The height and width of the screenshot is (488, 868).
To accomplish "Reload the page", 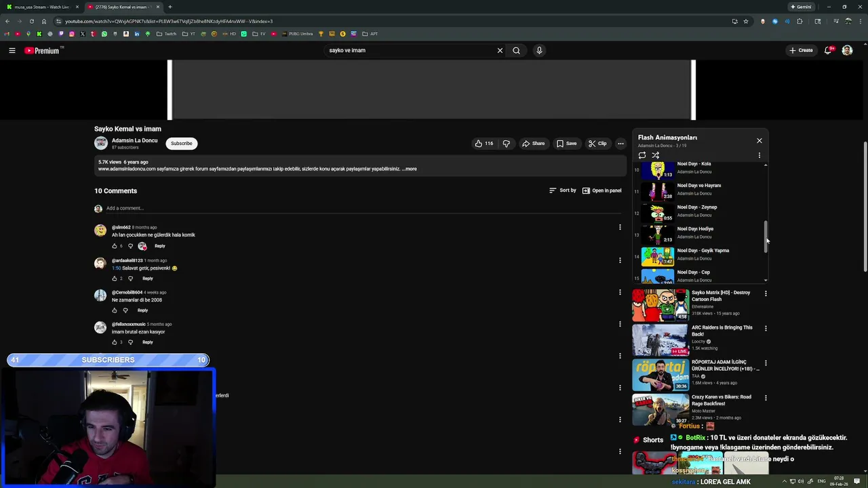I will click(x=31, y=21).
